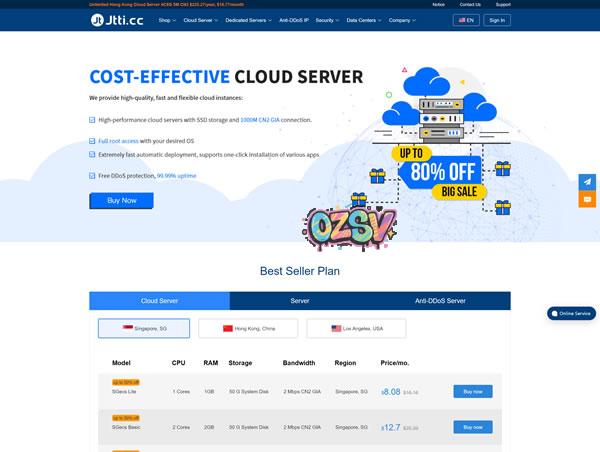Click the hero Buy Now button

[x=121, y=200]
